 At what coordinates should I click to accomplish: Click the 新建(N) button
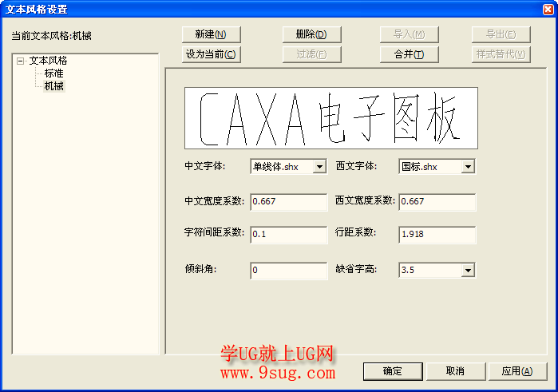point(211,34)
